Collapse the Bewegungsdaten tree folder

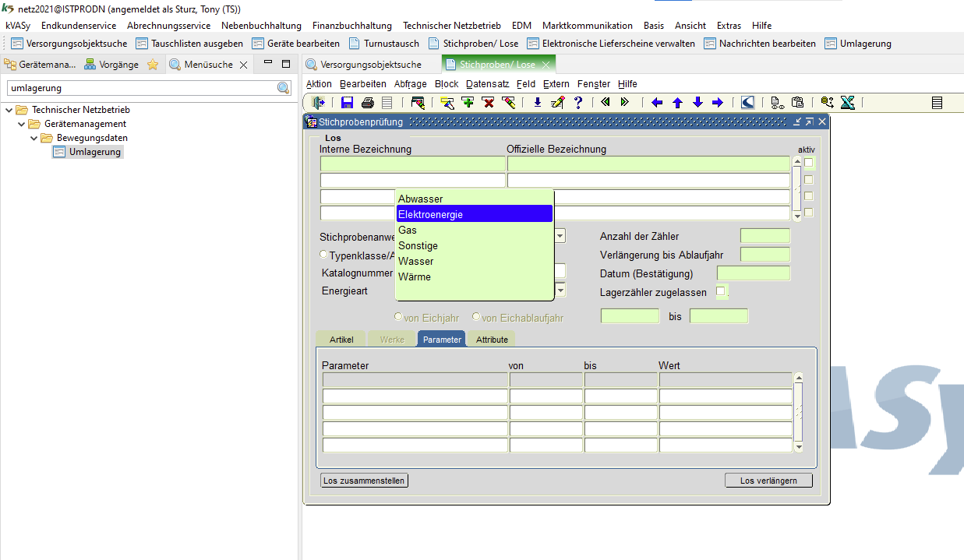point(34,138)
